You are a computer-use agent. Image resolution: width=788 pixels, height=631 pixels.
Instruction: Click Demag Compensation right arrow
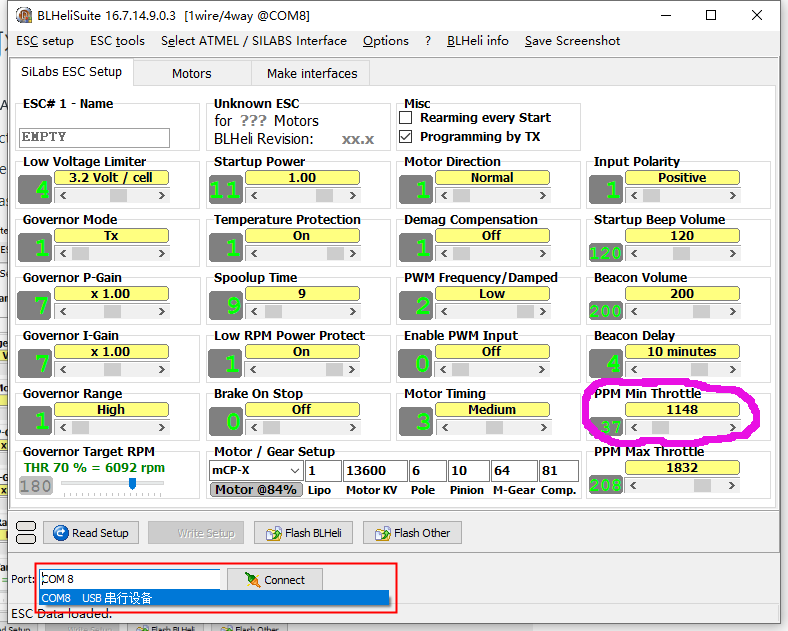click(x=543, y=254)
